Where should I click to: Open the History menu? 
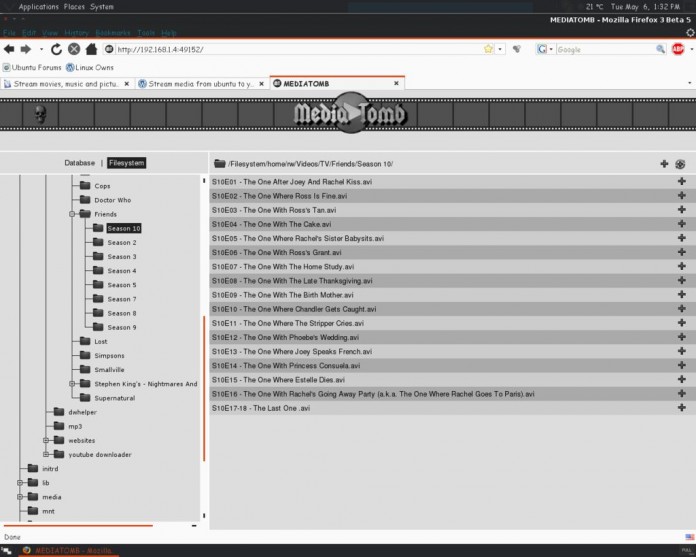tap(76, 33)
